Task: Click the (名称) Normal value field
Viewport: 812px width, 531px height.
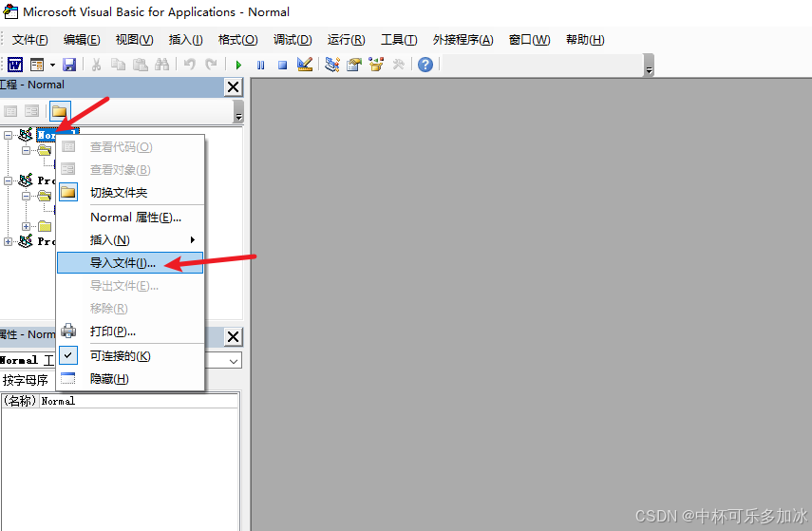Action: [x=139, y=401]
